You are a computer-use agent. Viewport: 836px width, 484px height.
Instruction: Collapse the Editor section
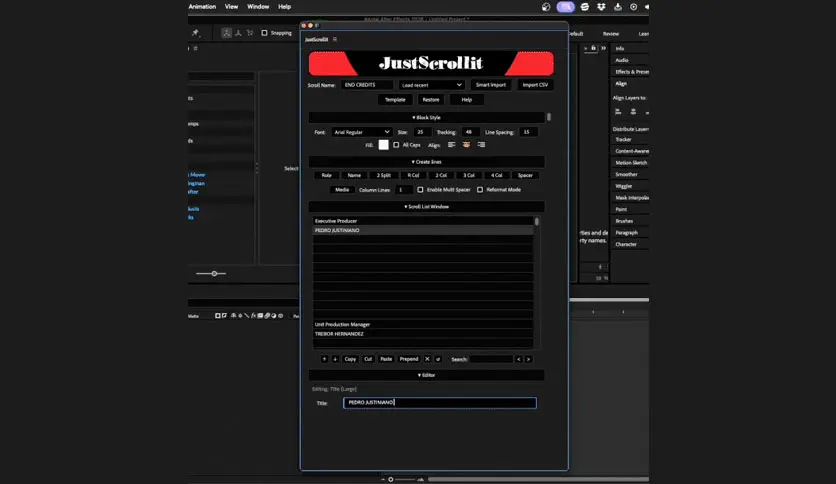pos(427,375)
